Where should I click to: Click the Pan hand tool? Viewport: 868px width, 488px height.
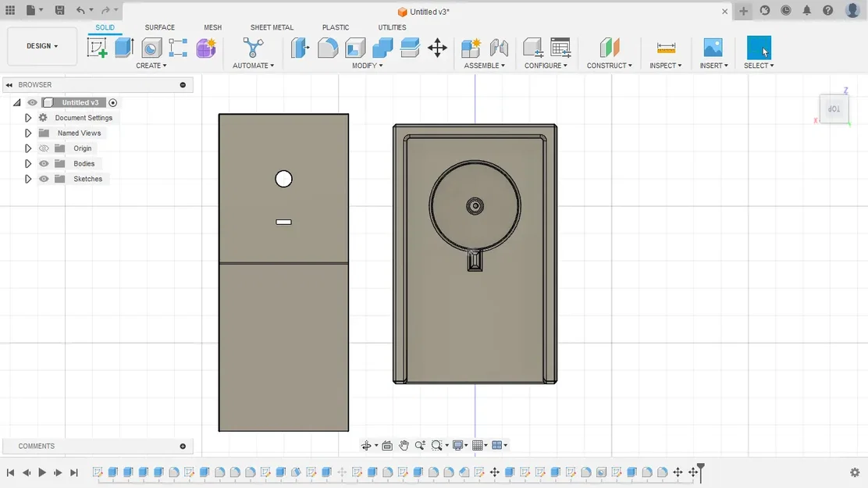pyautogui.click(x=404, y=445)
